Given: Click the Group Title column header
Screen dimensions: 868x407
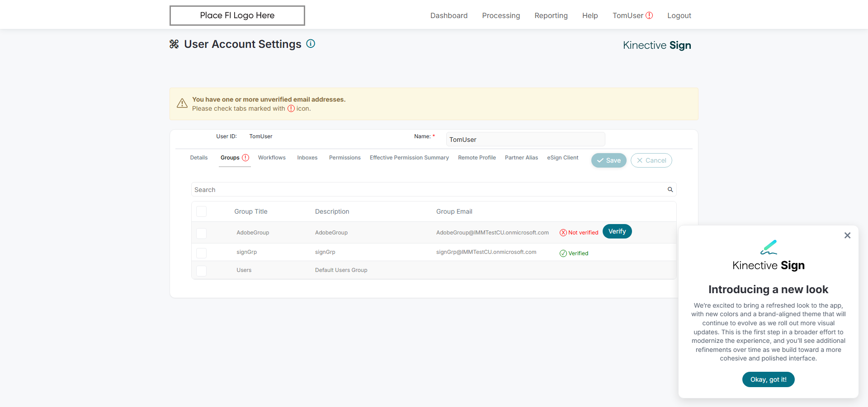Looking at the screenshot, I should tap(251, 211).
